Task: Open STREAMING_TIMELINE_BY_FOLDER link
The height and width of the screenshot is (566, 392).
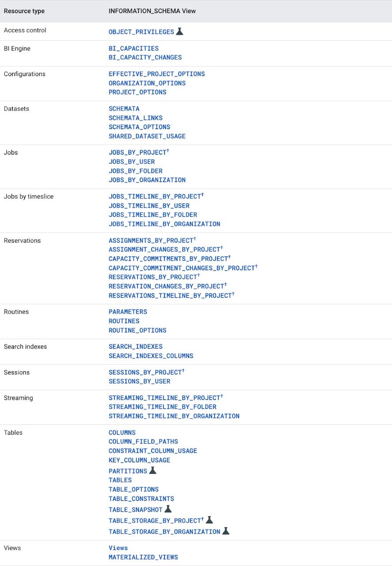Action: coord(162,407)
